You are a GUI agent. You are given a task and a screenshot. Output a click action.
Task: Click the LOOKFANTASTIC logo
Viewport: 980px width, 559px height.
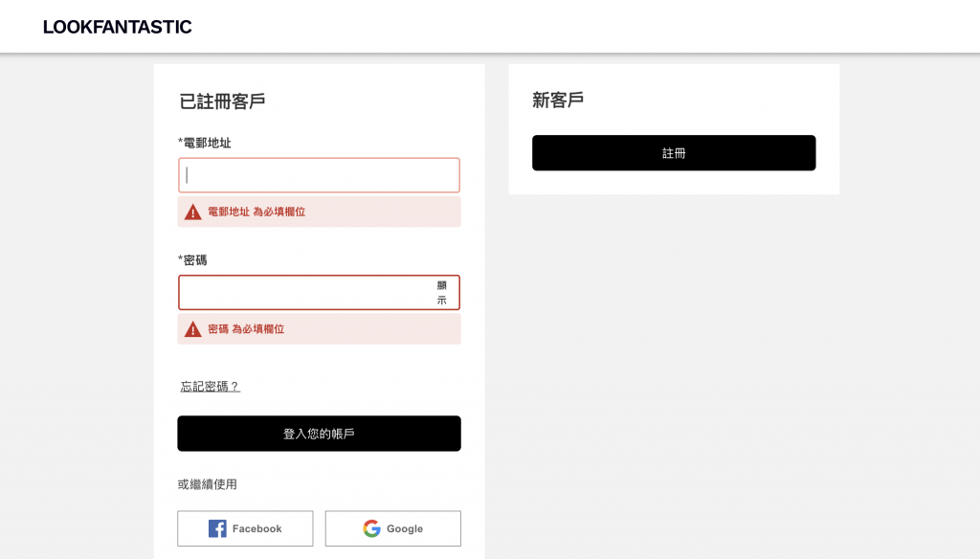(x=117, y=27)
